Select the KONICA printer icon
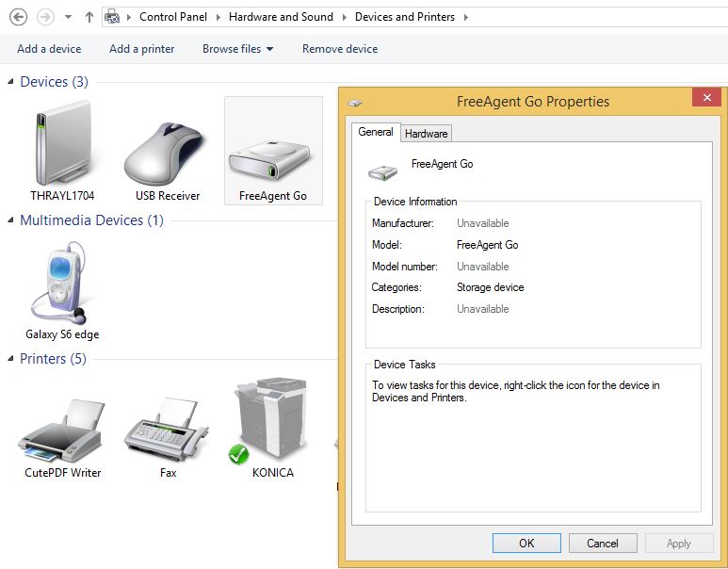The height and width of the screenshot is (569, 728). (x=269, y=420)
